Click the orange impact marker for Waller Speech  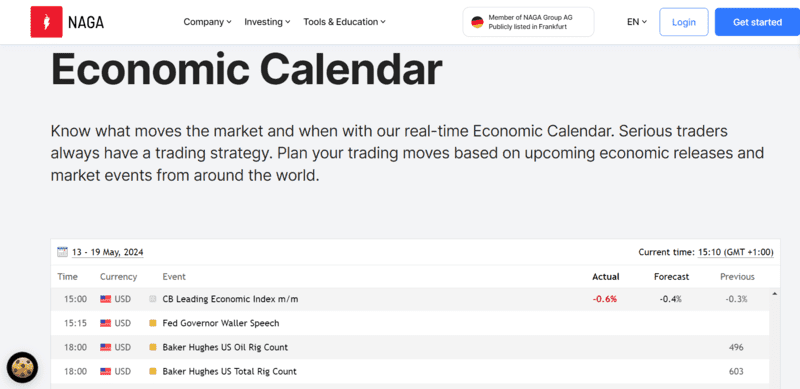click(152, 323)
